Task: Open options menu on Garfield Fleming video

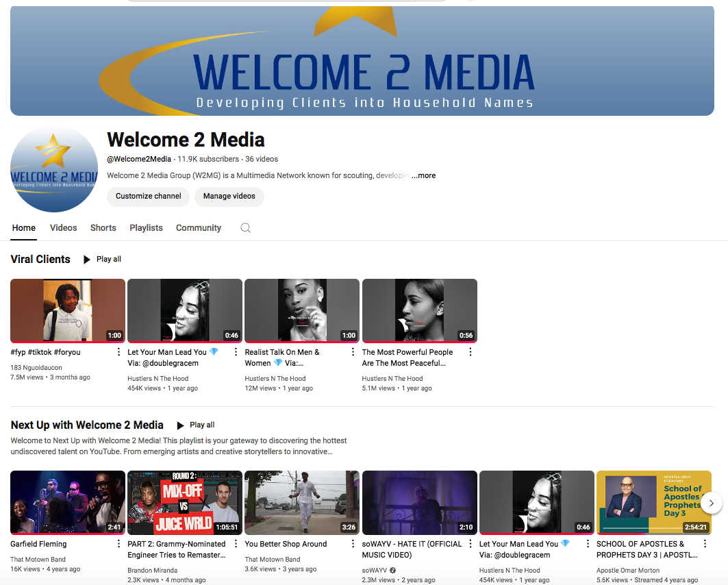Action: coord(118,543)
